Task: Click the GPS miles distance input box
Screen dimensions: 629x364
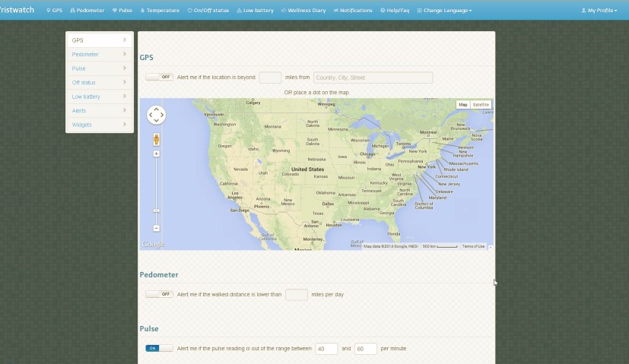Action: point(270,78)
